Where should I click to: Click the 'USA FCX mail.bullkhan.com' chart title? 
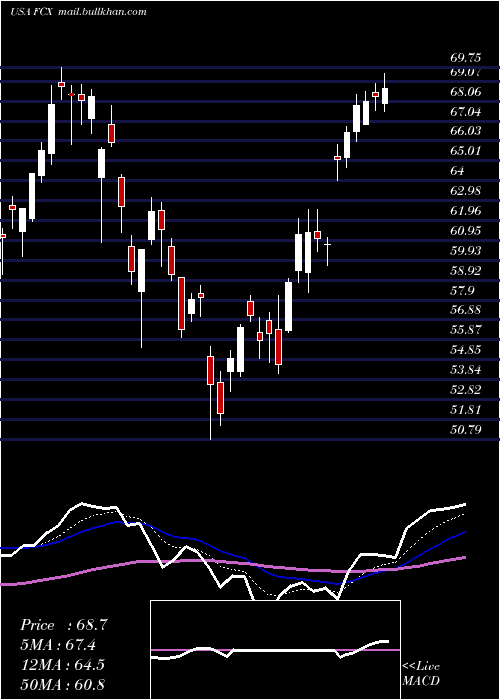78,12
